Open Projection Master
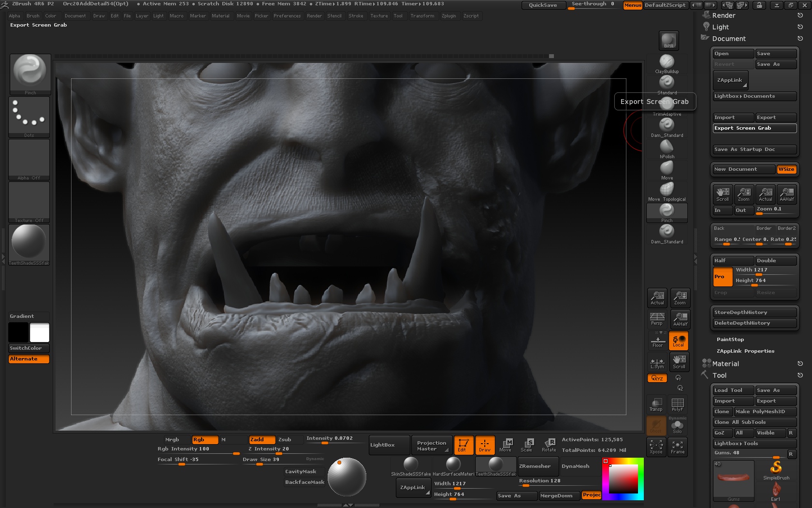The image size is (812, 508). pyautogui.click(x=432, y=446)
